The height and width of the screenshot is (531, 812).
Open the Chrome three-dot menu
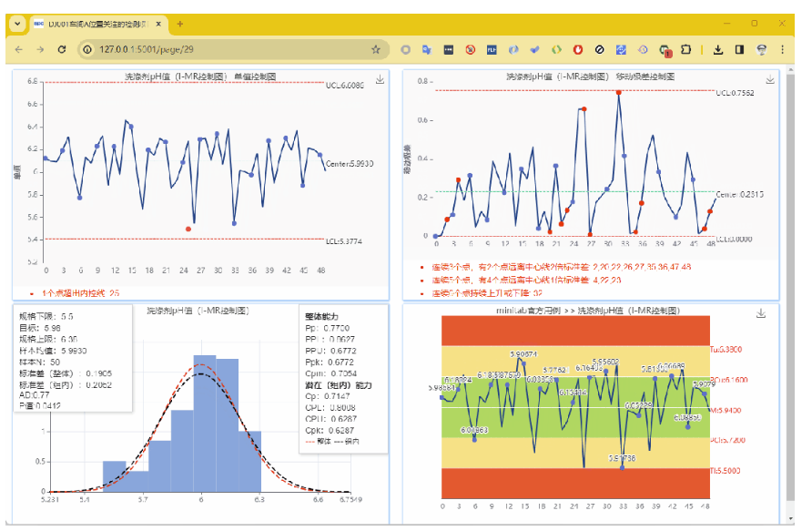tap(782, 49)
